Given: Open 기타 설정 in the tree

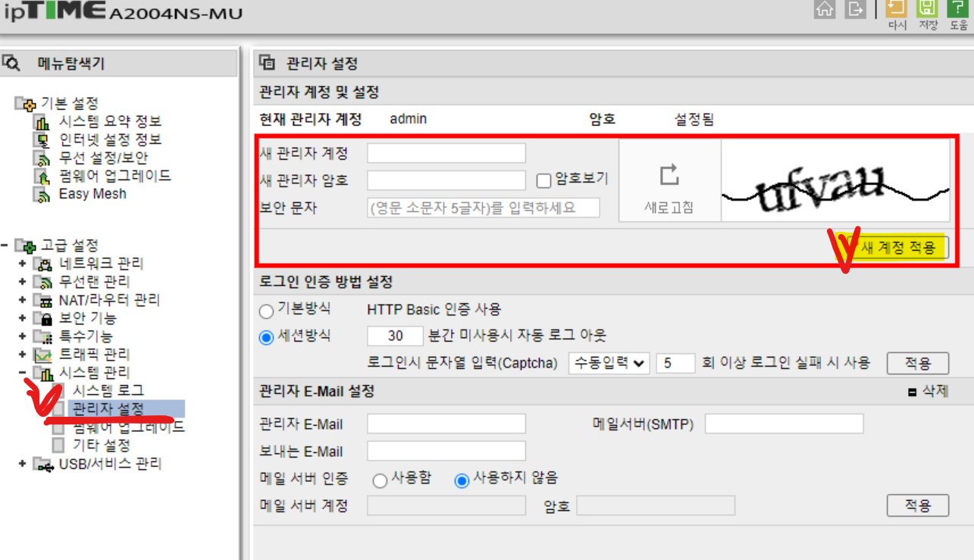Looking at the screenshot, I should point(101,446).
